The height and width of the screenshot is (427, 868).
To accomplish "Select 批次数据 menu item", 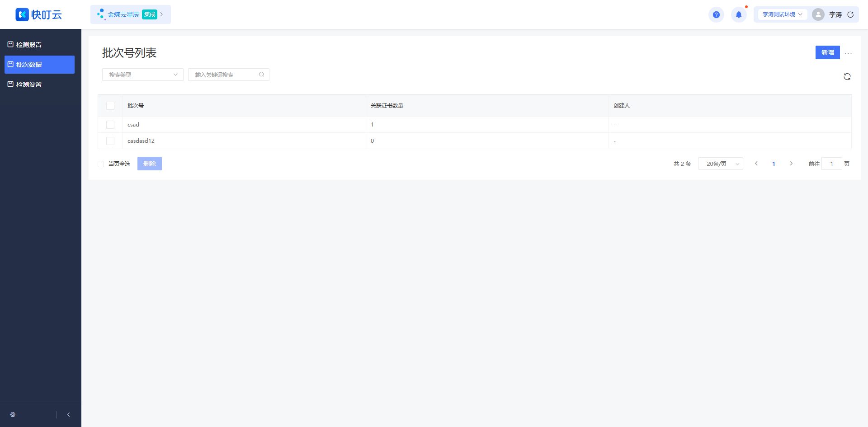I will click(40, 65).
